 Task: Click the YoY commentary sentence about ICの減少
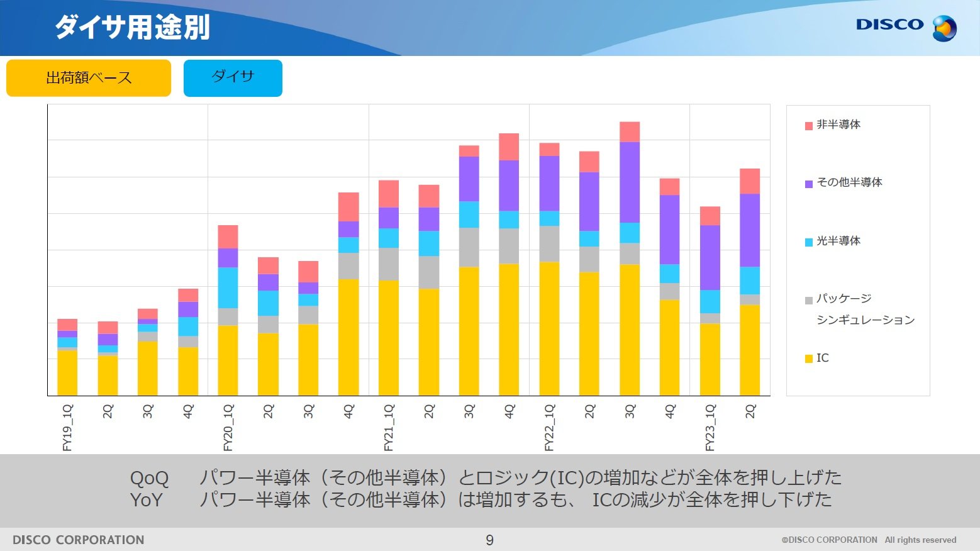click(x=516, y=500)
